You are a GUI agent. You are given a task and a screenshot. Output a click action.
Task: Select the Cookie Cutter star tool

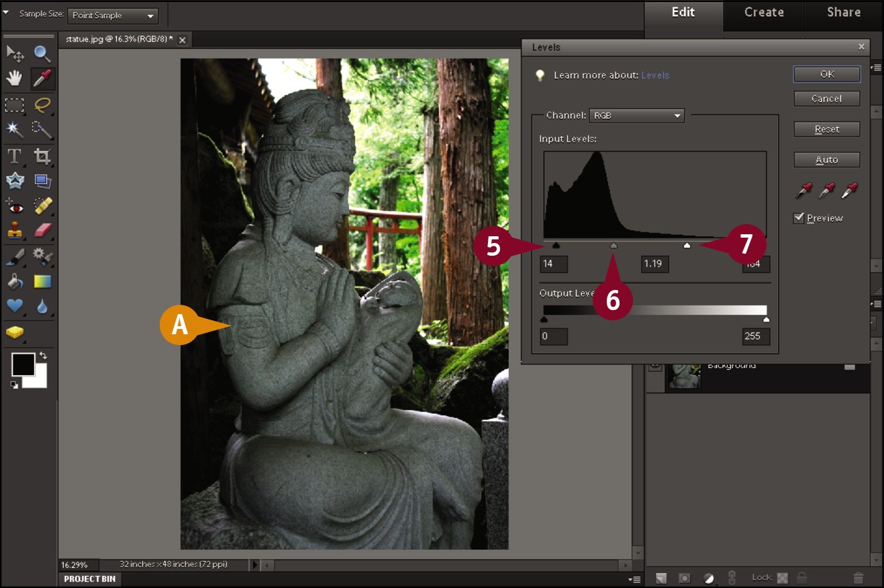coord(15,181)
